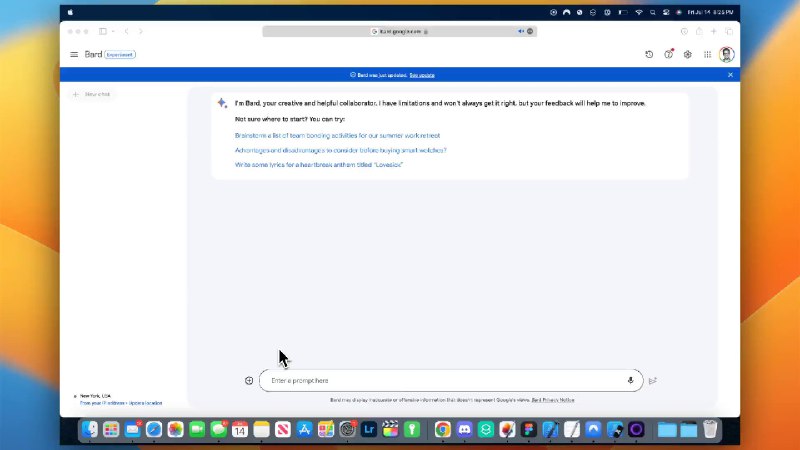Toggle the Safari sidebar button
Screen dimensions: 800x450
pos(102,31)
